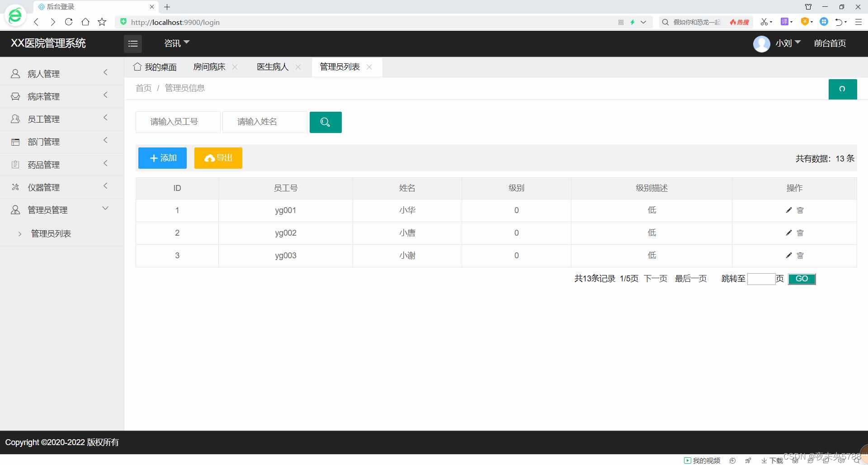868x465 pixels.
Task: Focus the 请输入姓名 input field
Action: [265, 122]
